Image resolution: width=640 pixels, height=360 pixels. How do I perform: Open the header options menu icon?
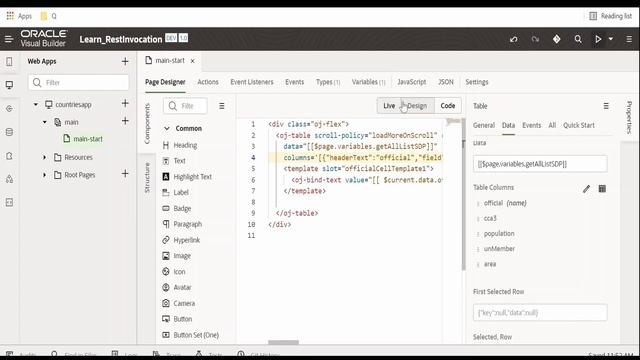[629, 39]
